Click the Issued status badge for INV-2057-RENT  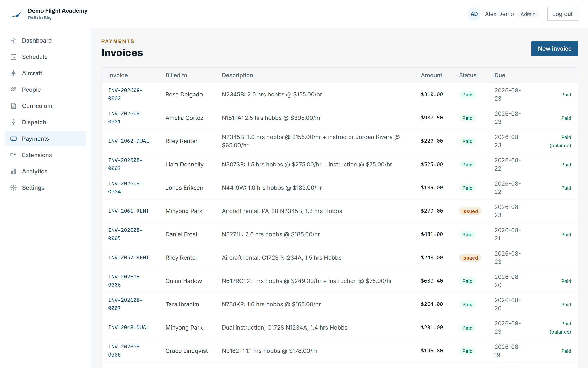470,258
